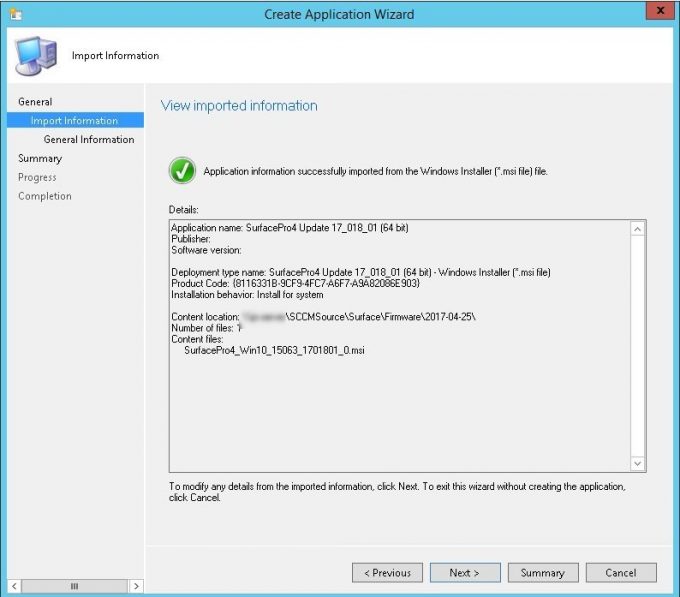Screen dimensions: 680x597
Task: Click the sidebar horizontal scrollbar thumb
Action: tap(74, 586)
